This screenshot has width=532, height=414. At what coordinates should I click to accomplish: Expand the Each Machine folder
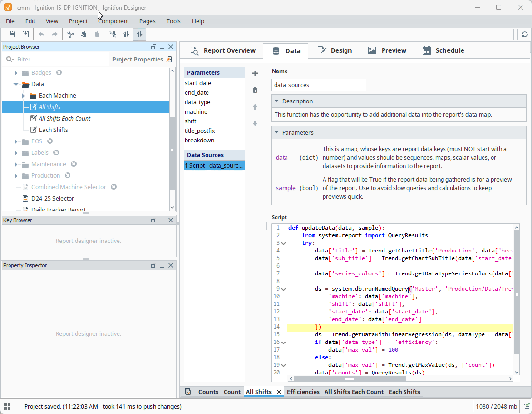(x=23, y=96)
